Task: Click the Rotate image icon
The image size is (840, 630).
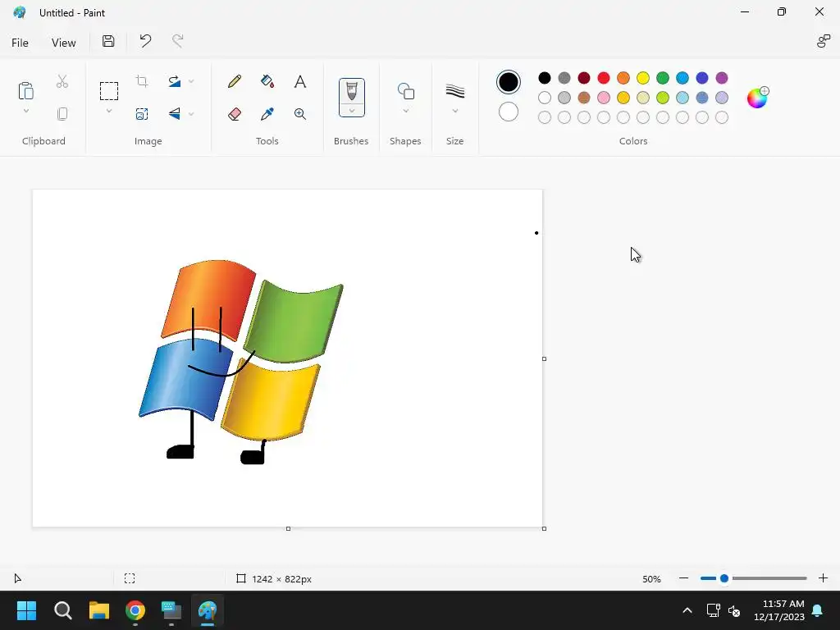Action: click(174, 81)
